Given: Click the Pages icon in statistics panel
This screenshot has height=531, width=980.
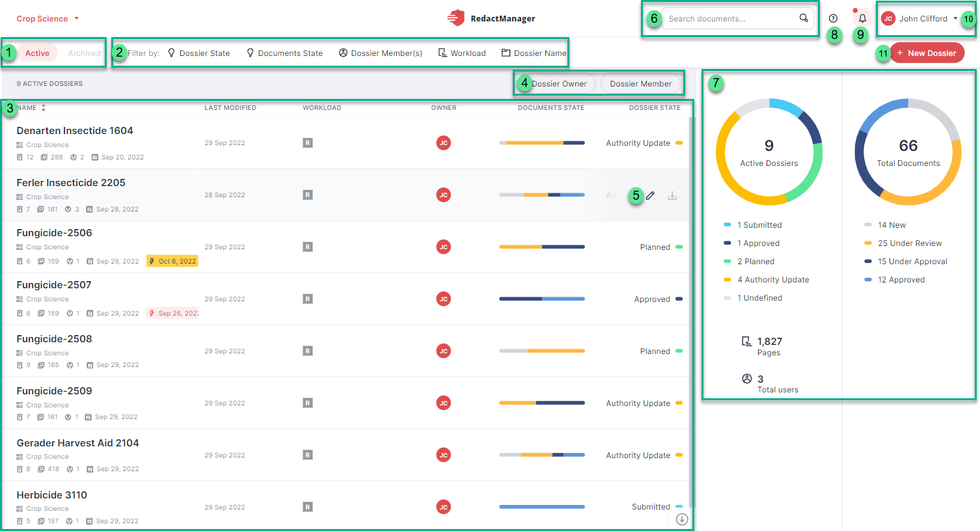Looking at the screenshot, I should coord(746,341).
